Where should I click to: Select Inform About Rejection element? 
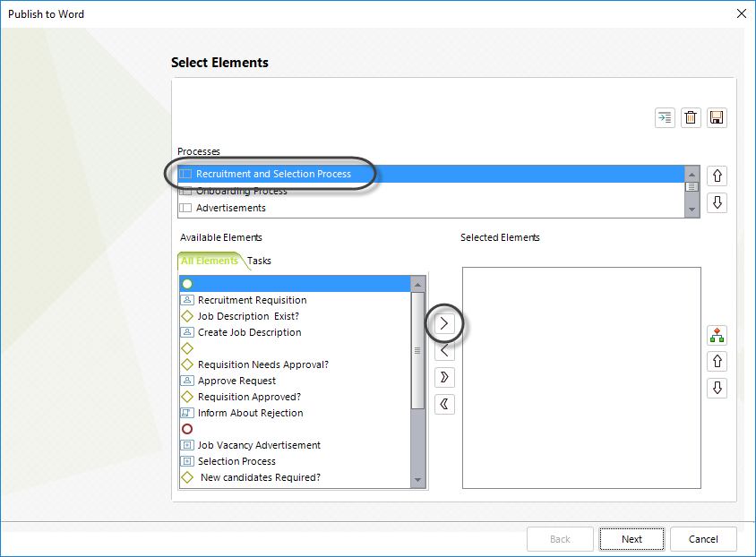coord(295,413)
